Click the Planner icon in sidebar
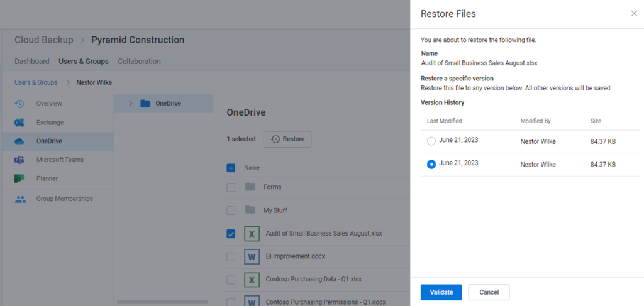 [x=19, y=178]
